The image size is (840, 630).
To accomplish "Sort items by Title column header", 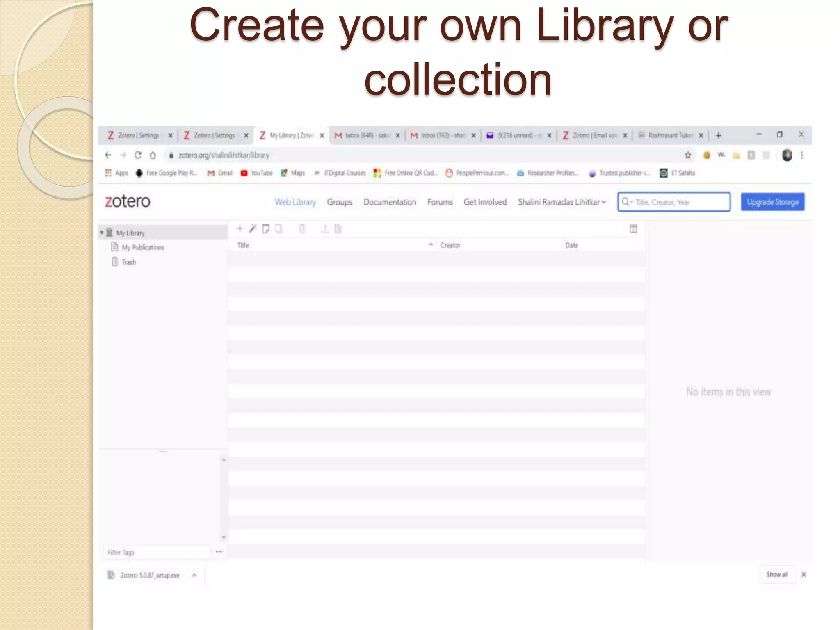I will point(333,245).
